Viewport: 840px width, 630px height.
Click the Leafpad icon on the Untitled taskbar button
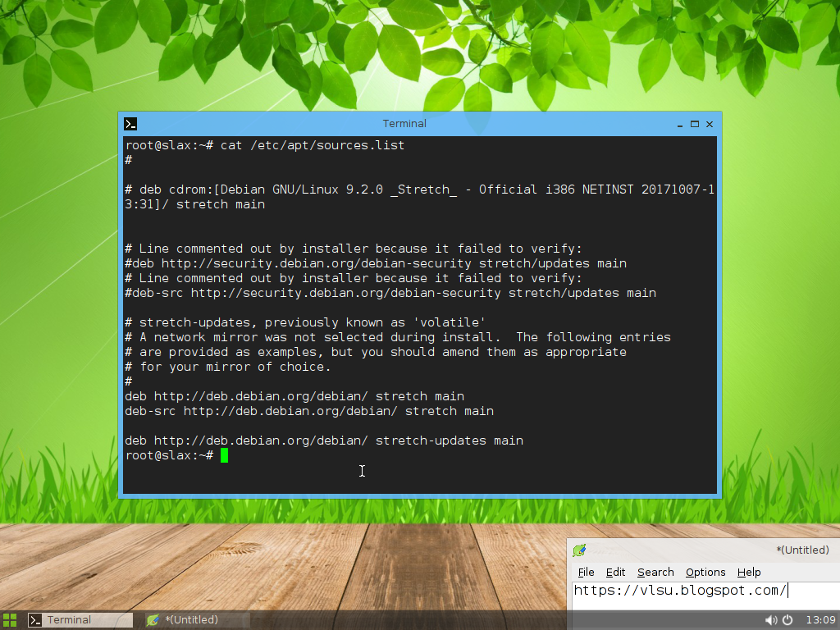click(x=153, y=620)
